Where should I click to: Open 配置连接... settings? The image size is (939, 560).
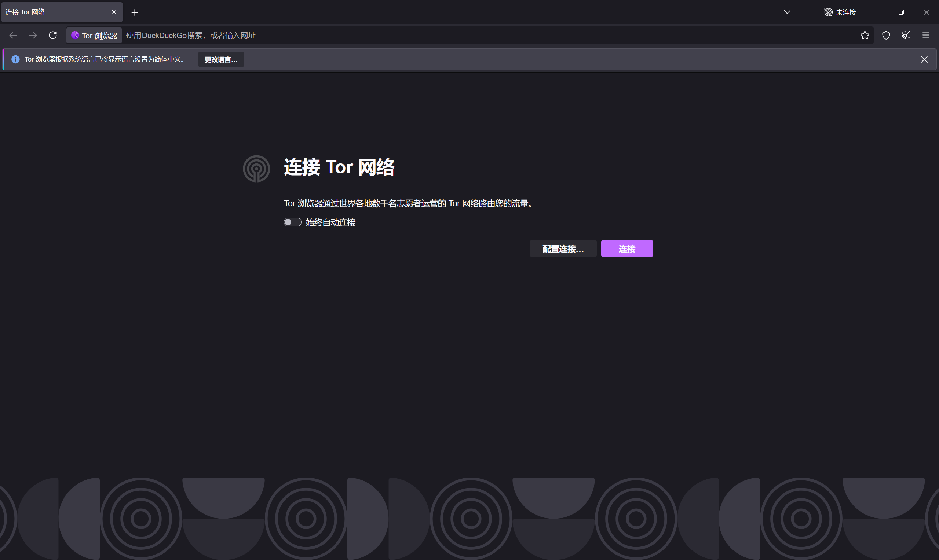(x=563, y=249)
